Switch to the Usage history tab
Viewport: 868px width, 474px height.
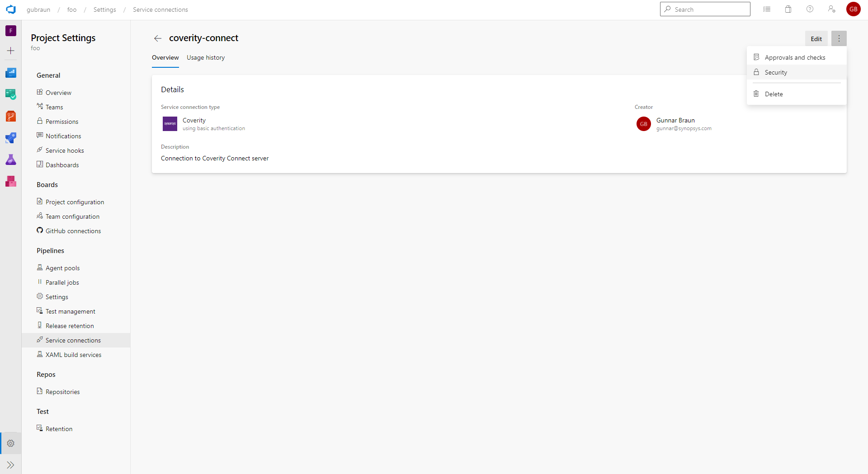(206, 57)
